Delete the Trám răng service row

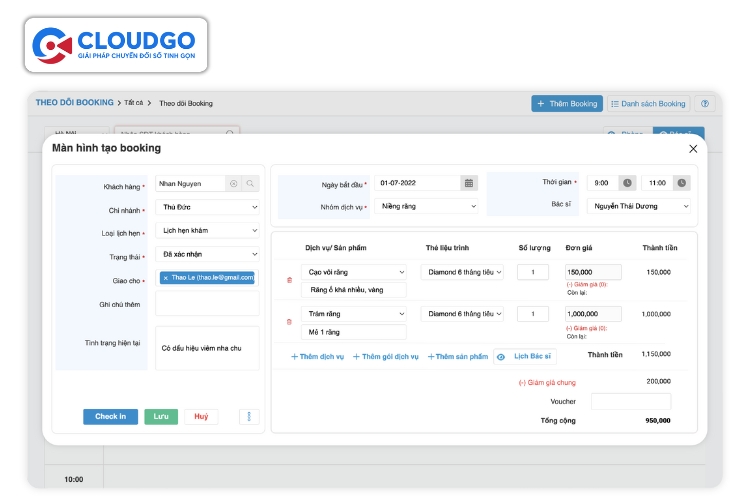point(290,322)
